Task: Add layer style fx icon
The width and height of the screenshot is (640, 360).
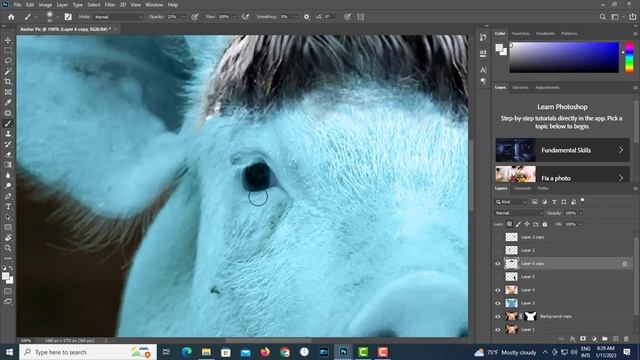Action: tap(572, 339)
